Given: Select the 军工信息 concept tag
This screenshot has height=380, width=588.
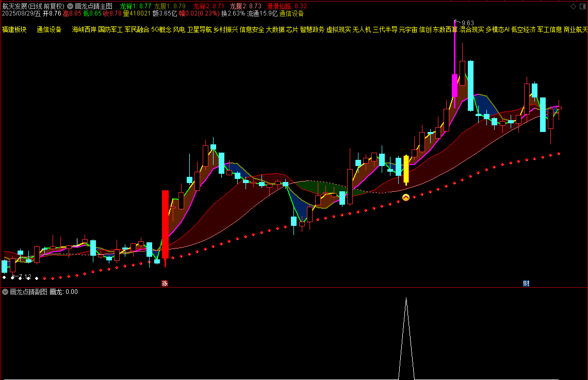Looking at the screenshot, I should click(x=550, y=29).
